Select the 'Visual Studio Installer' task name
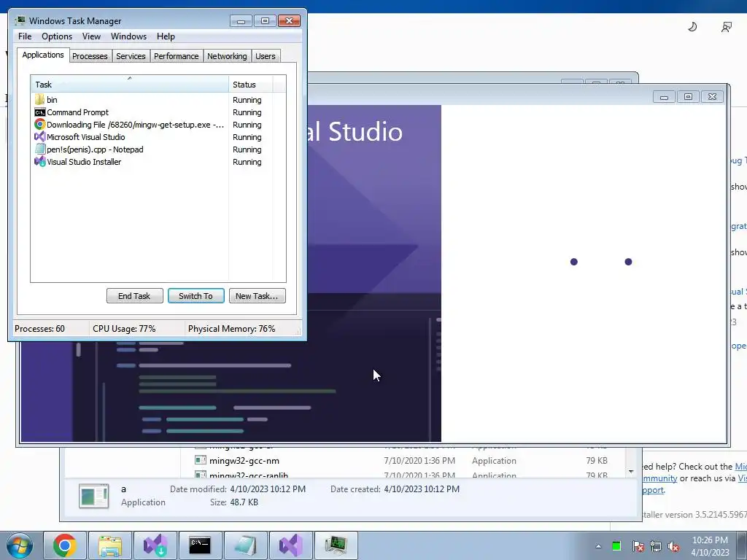 point(84,162)
